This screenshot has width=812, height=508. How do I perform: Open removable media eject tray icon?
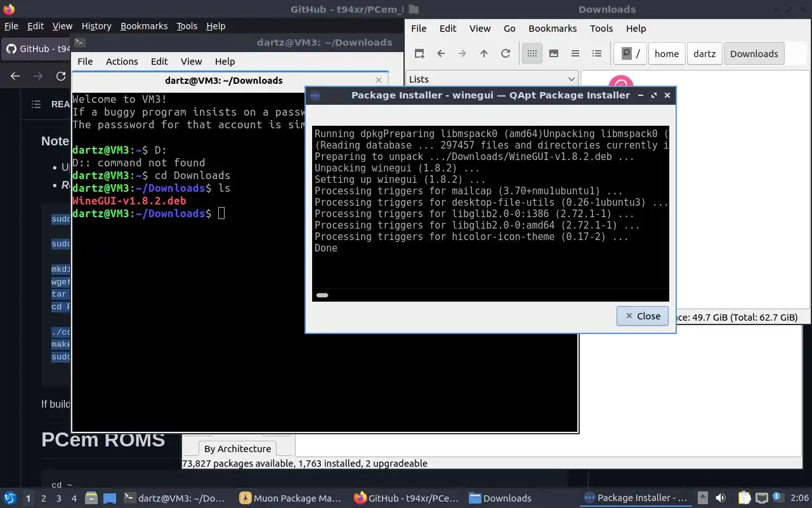703,498
